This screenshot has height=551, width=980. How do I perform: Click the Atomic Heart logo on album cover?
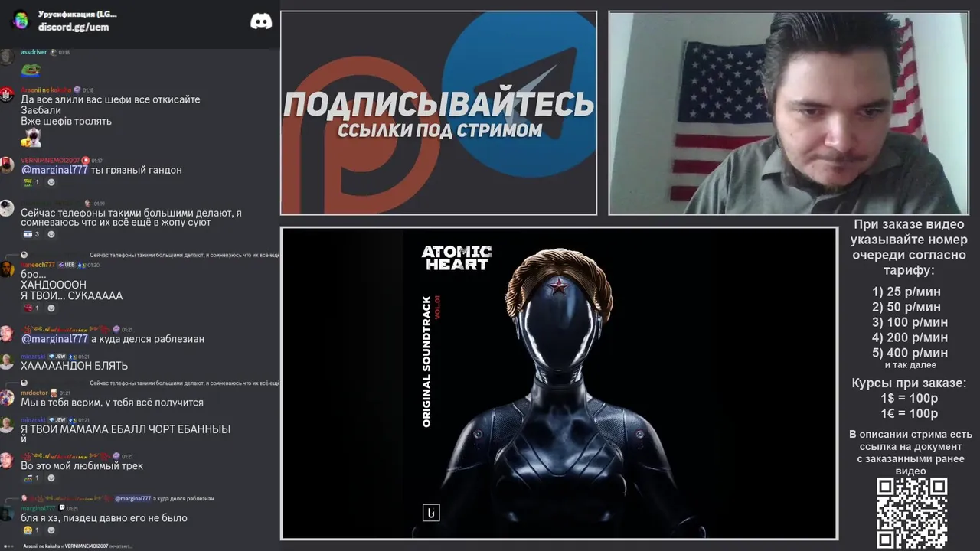pyautogui.click(x=456, y=258)
